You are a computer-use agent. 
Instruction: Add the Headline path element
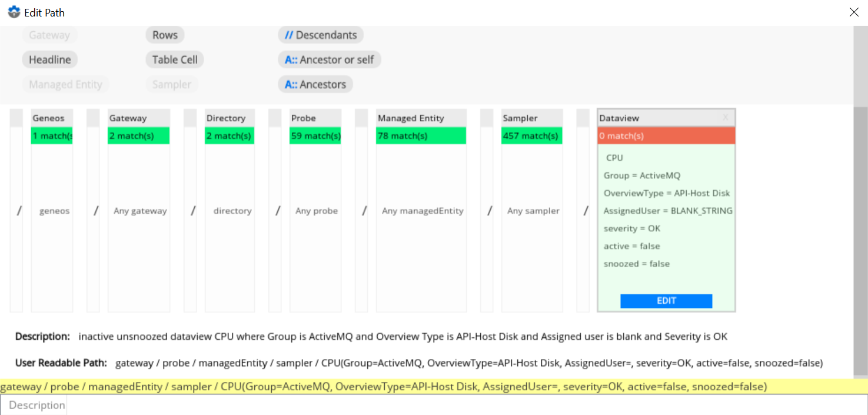(x=50, y=59)
